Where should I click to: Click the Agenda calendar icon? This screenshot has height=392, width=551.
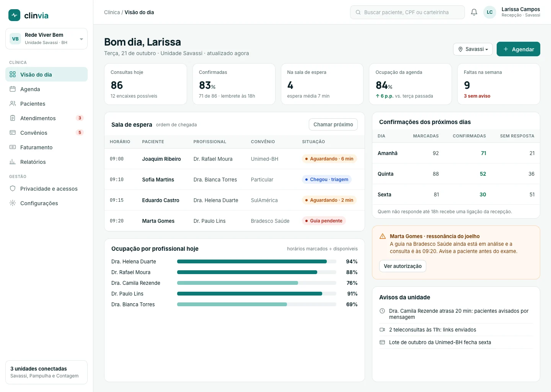point(13,89)
